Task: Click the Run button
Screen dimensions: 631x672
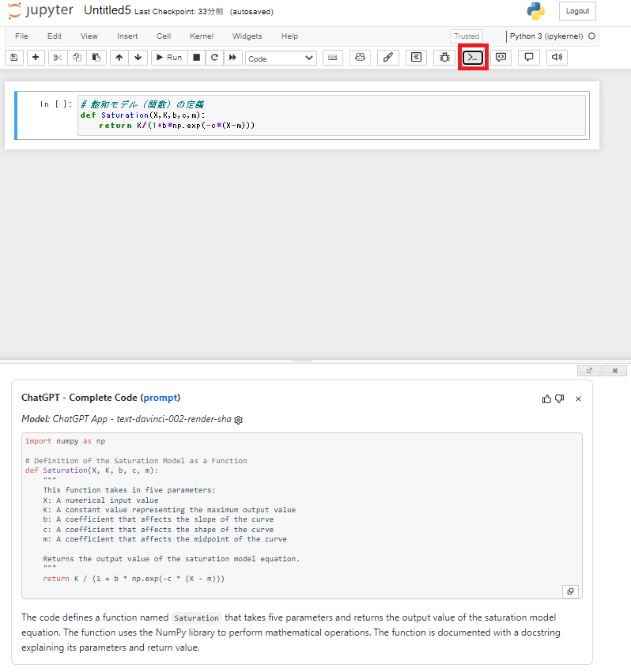Action: 168,58
